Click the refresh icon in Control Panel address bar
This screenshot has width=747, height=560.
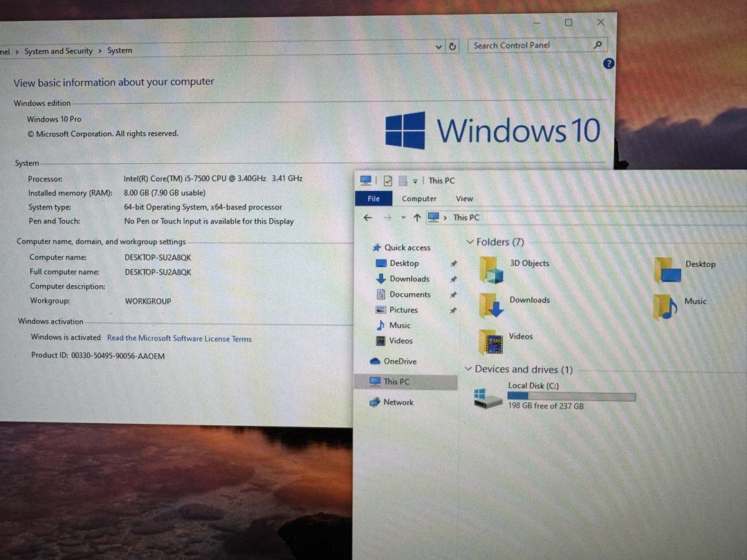[x=452, y=46]
